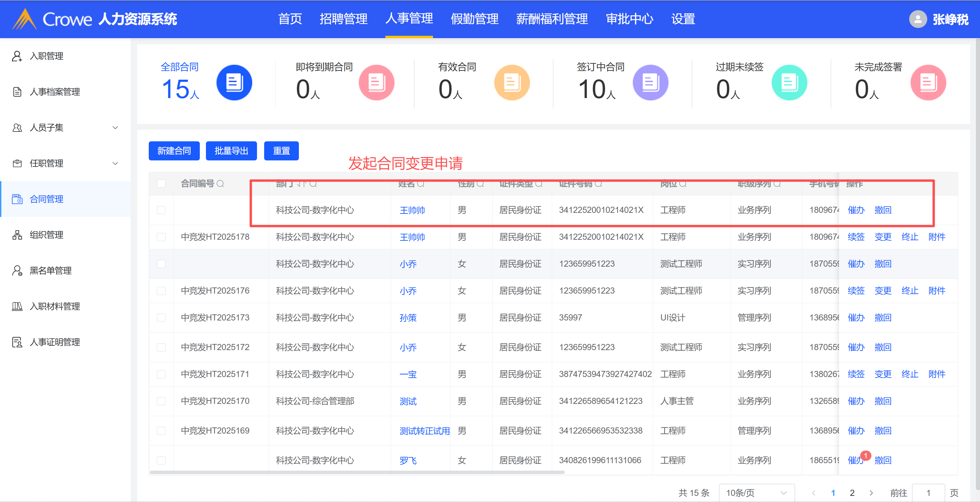
Task: Click the pink 即将到期合同 icon
Action: coord(376,83)
